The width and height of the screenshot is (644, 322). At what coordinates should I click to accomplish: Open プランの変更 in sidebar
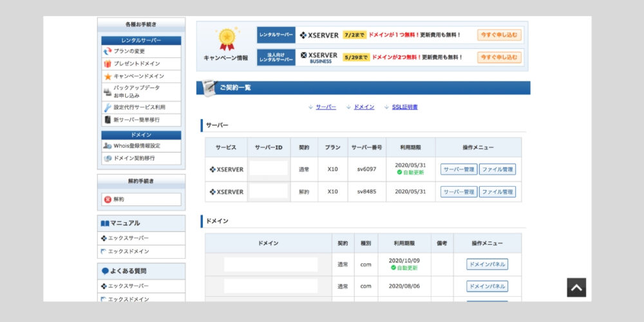click(x=141, y=52)
